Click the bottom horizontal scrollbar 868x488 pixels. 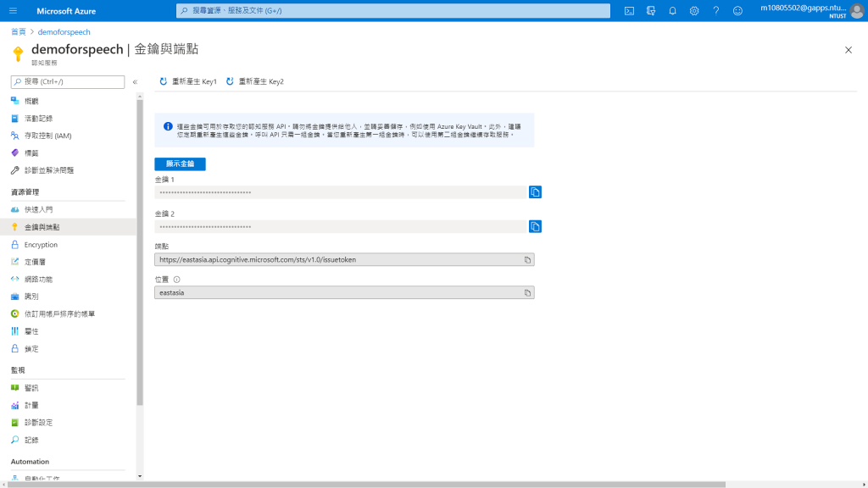click(365, 485)
